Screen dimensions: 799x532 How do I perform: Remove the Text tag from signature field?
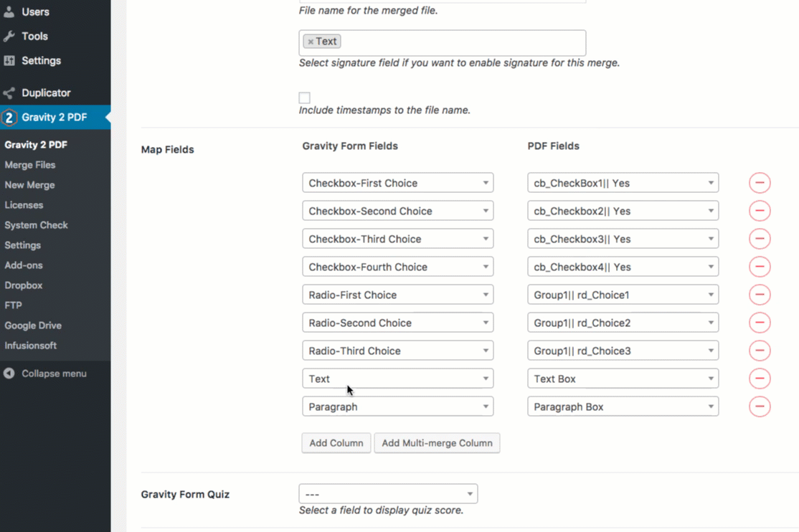click(311, 42)
